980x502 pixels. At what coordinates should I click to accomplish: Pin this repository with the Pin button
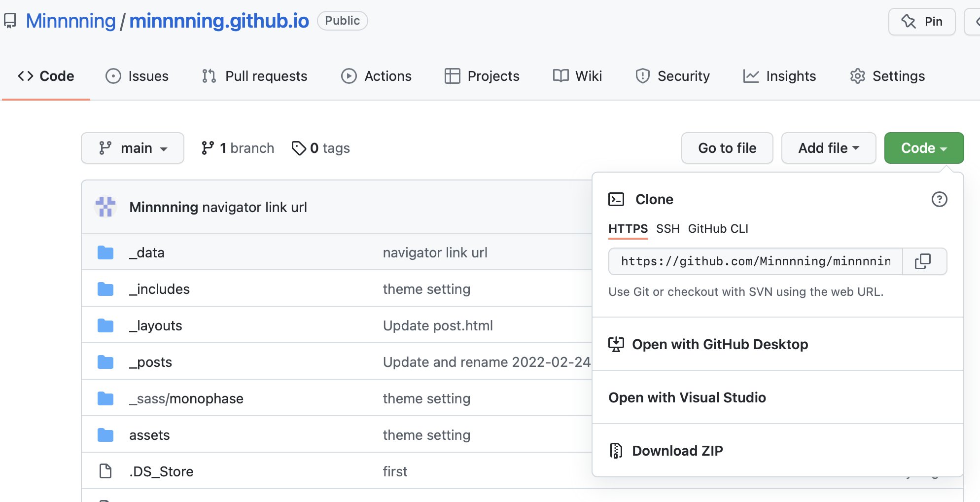[922, 21]
